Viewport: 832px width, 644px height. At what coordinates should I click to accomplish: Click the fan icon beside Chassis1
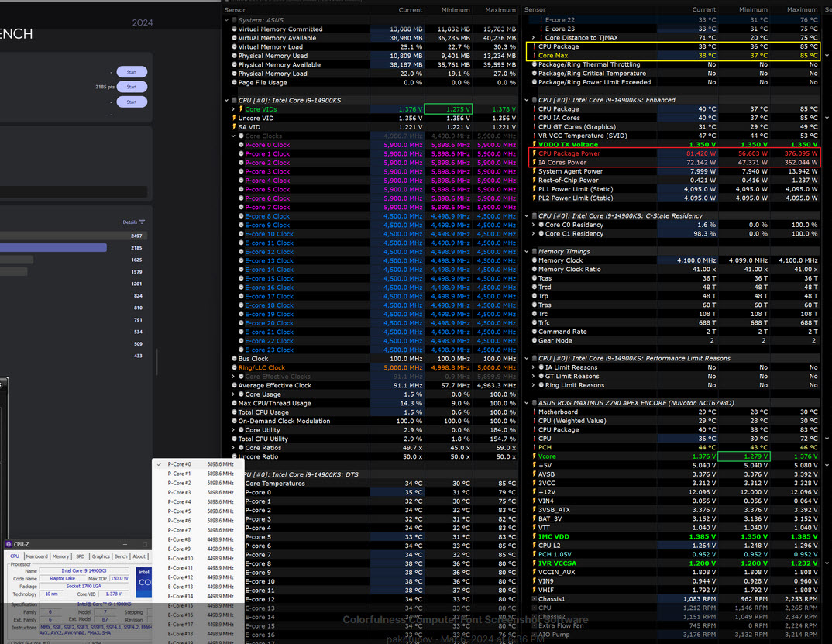[535, 599]
